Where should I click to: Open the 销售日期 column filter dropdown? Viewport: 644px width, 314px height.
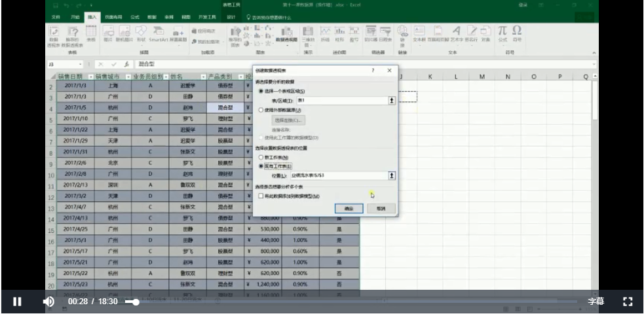(x=90, y=77)
